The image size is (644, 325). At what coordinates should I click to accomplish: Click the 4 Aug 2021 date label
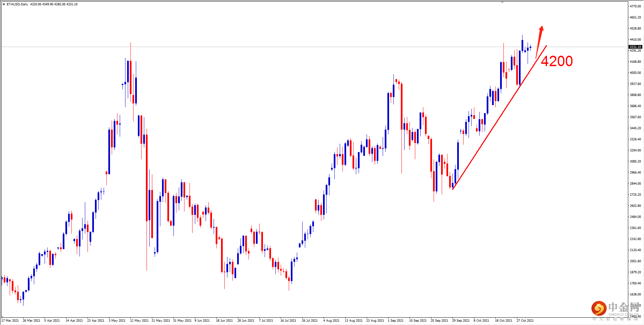331,321
